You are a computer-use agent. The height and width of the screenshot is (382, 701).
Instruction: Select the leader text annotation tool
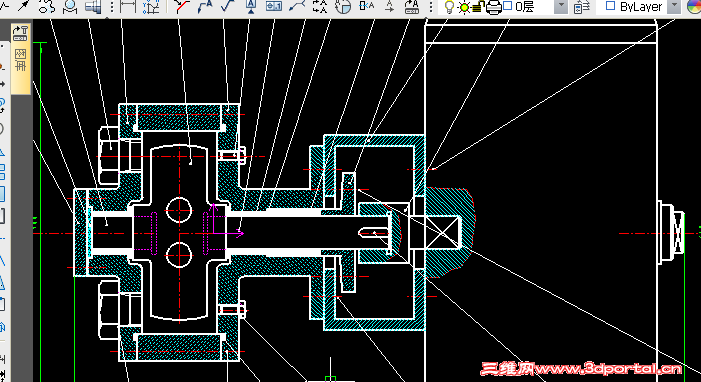click(x=205, y=6)
